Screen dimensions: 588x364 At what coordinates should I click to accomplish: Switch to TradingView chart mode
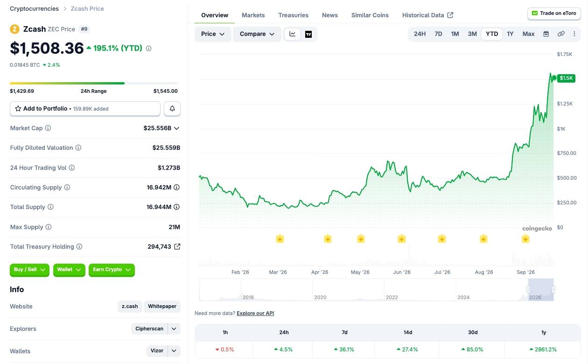pyautogui.click(x=308, y=34)
